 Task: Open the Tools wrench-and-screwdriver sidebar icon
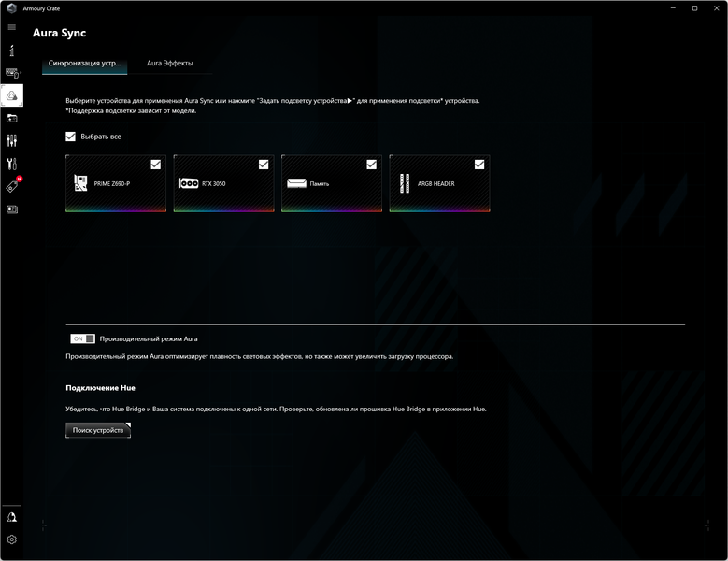(x=12, y=164)
